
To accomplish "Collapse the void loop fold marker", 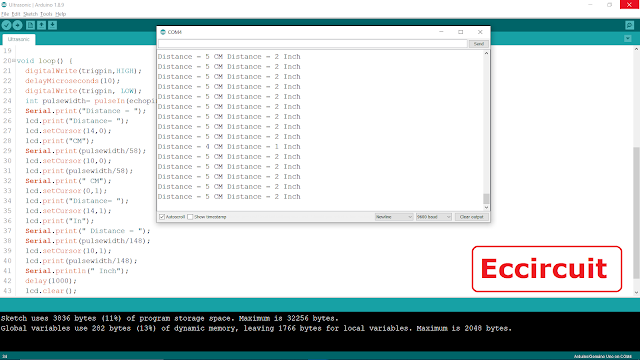I will 14,61.
